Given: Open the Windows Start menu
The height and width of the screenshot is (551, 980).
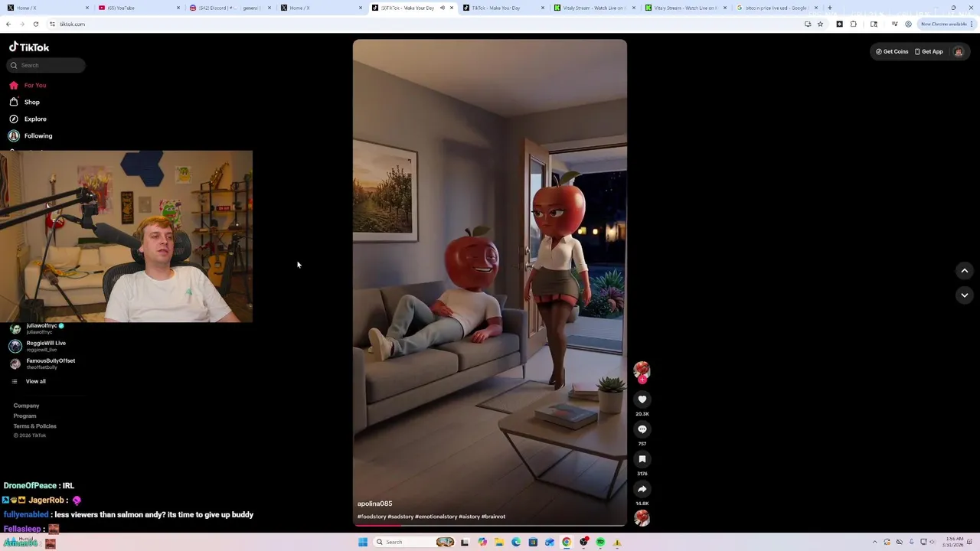Looking at the screenshot, I should click(x=363, y=542).
